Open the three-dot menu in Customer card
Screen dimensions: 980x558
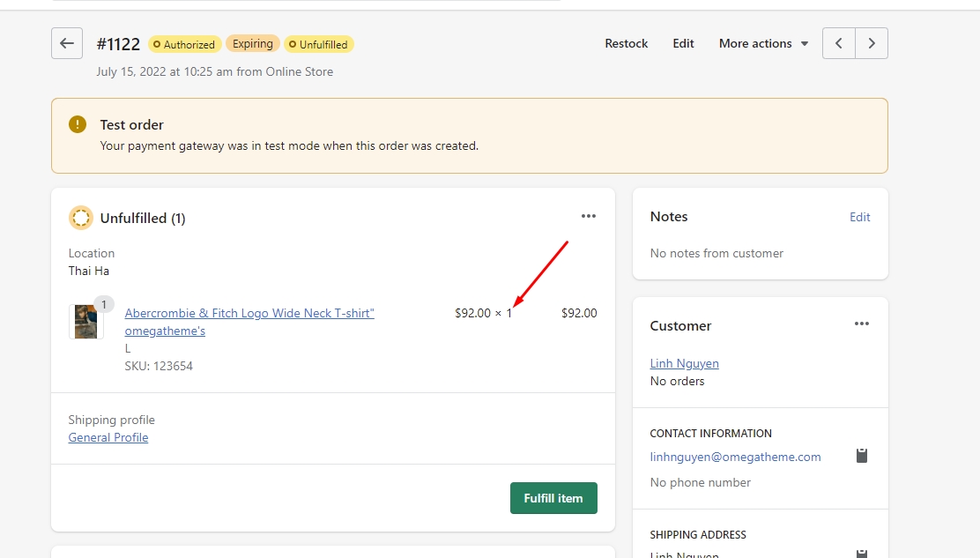[861, 324]
